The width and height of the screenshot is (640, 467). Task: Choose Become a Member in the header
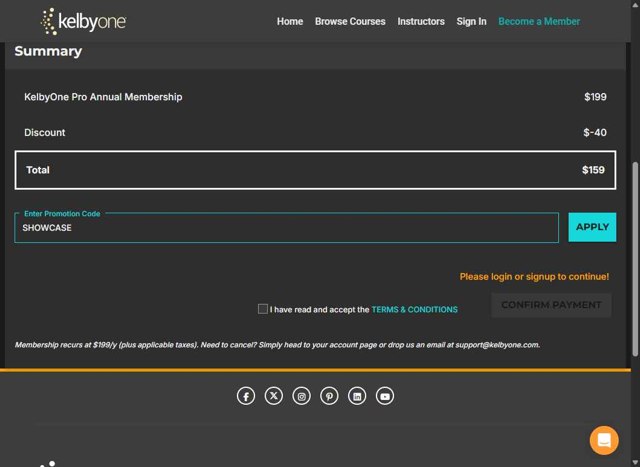[539, 21]
